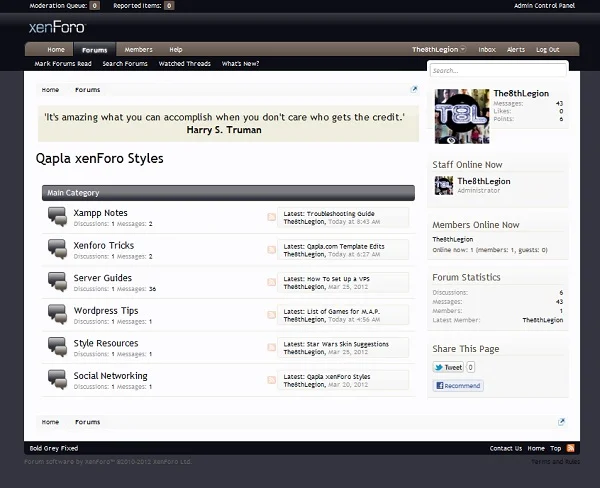Open latest thread Star Wars Skin Suggestions

347,344
